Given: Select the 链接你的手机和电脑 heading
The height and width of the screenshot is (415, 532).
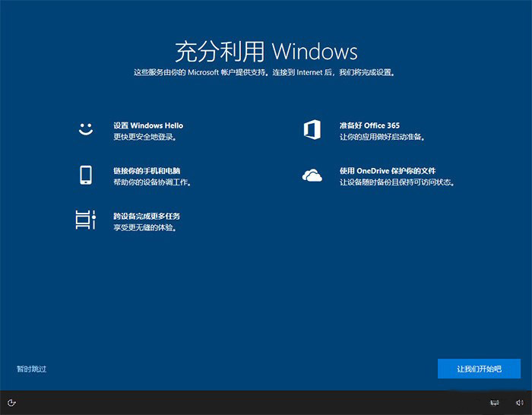Looking at the screenshot, I should tap(147, 171).
